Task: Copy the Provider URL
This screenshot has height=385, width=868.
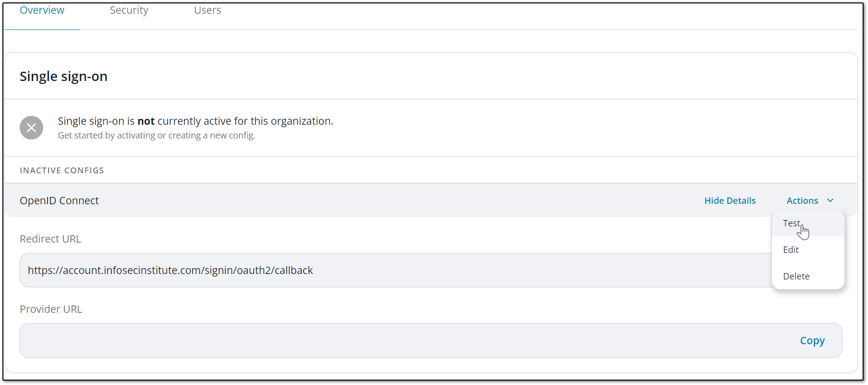Action: pos(812,340)
